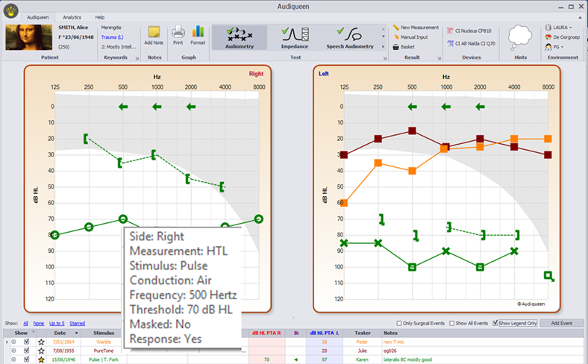Collapse the ribbon with the top-right caret
The image size is (588, 364).
(x=580, y=17)
